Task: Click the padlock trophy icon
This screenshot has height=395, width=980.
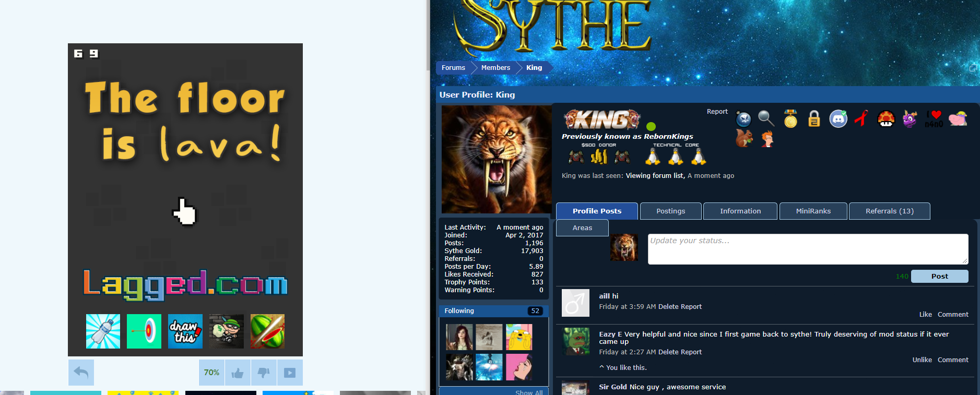Action: tap(814, 119)
